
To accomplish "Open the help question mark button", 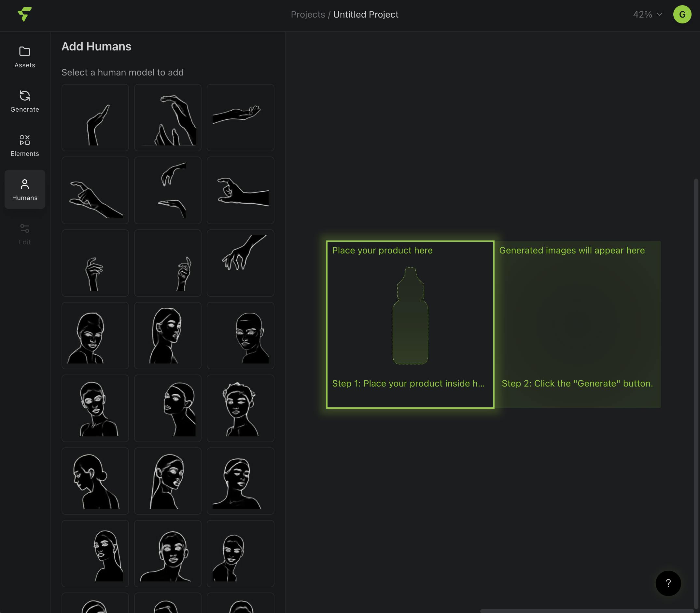I will (668, 583).
